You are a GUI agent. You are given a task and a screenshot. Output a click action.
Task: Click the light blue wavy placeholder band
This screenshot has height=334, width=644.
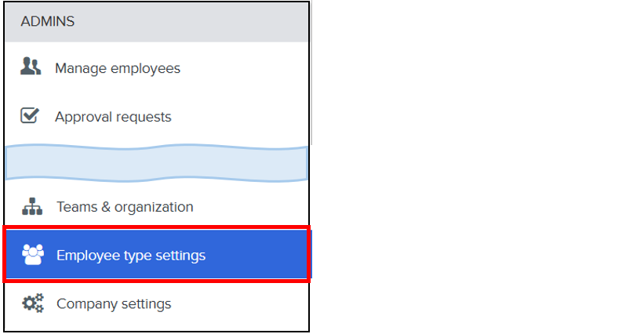click(x=156, y=162)
